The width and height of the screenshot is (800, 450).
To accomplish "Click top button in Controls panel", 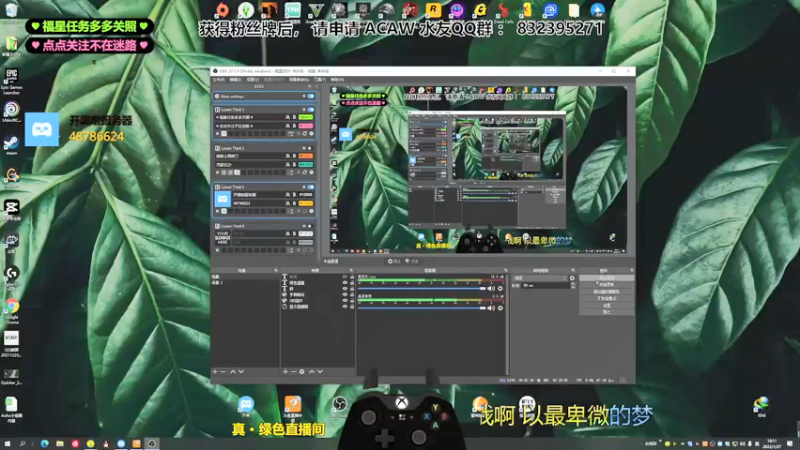I will [x=607, y=278].
